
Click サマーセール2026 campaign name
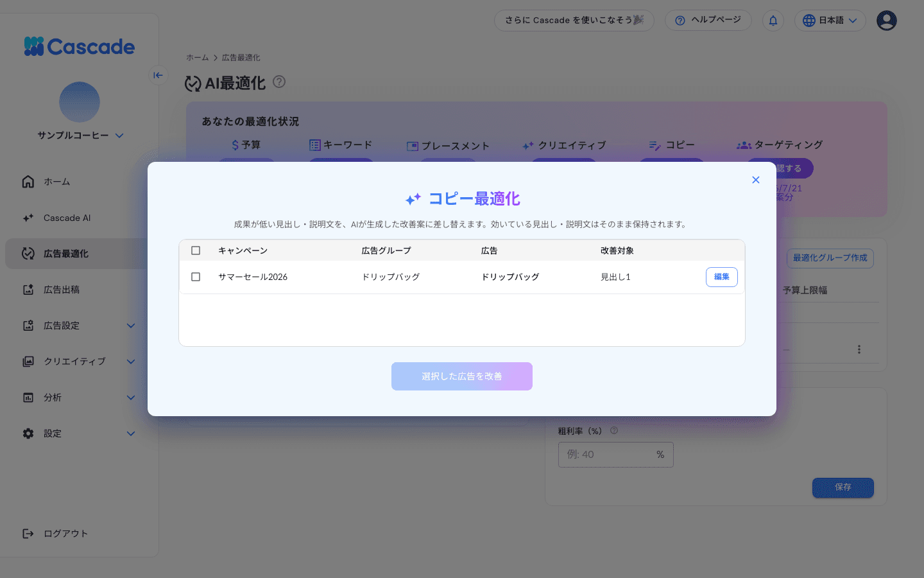[253, 277]
